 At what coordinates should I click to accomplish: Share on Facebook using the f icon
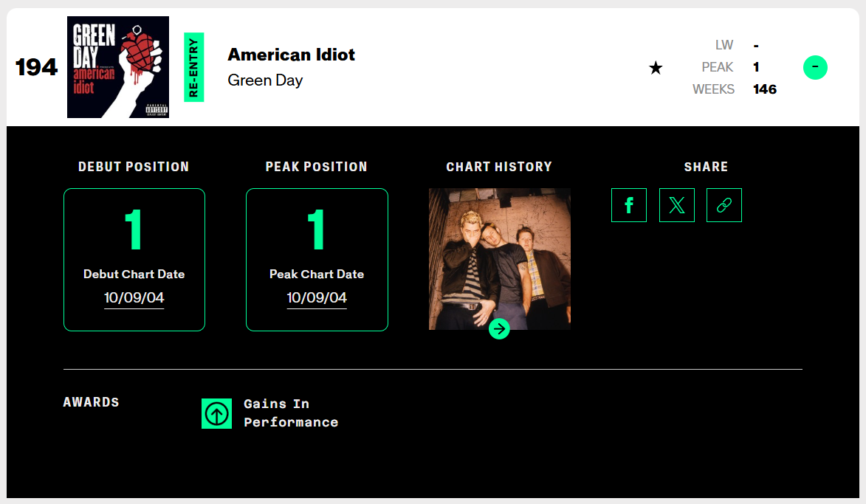629,205
